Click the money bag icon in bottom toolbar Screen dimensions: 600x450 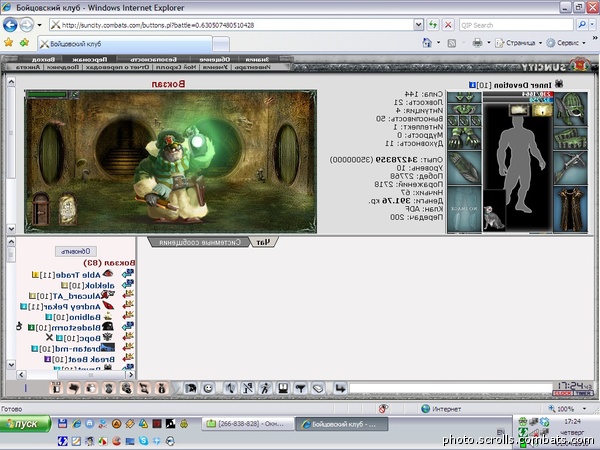coord(161,389)
